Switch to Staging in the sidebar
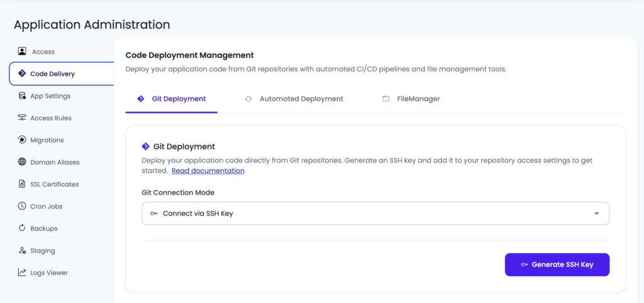644x303 pixels. point(42,250)
